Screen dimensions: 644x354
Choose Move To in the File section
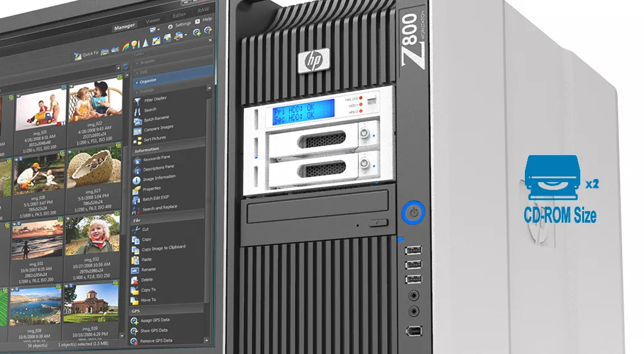[x=144, y=301]
